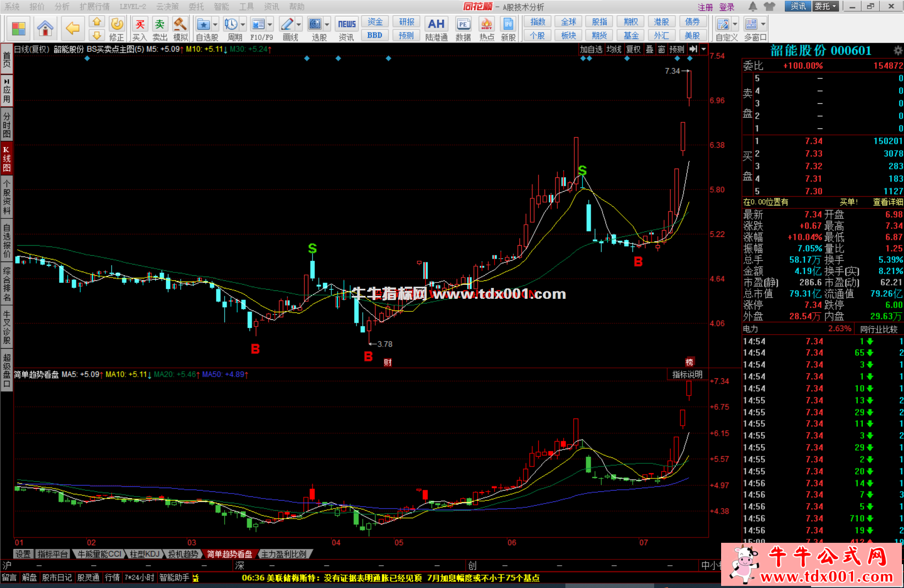Expand the 周期 period dropdown arrow
Screen dimensions: 904x588
(243, 24)
